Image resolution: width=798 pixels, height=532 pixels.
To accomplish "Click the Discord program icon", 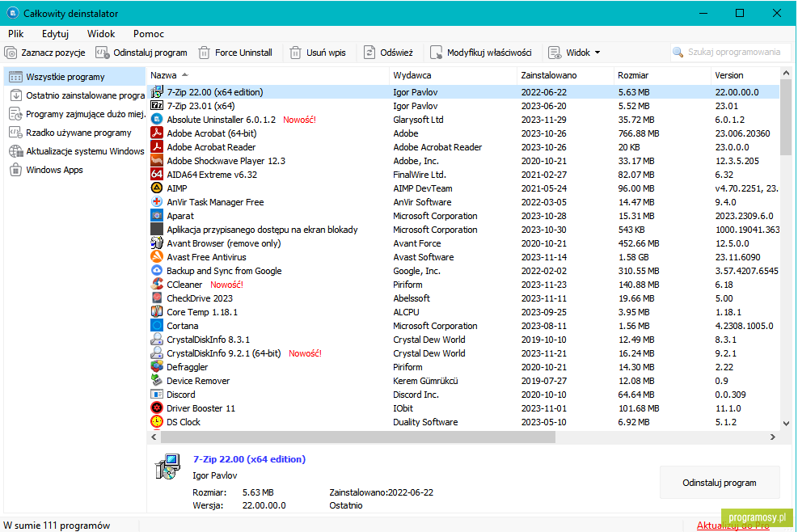I will pos(157,394).
